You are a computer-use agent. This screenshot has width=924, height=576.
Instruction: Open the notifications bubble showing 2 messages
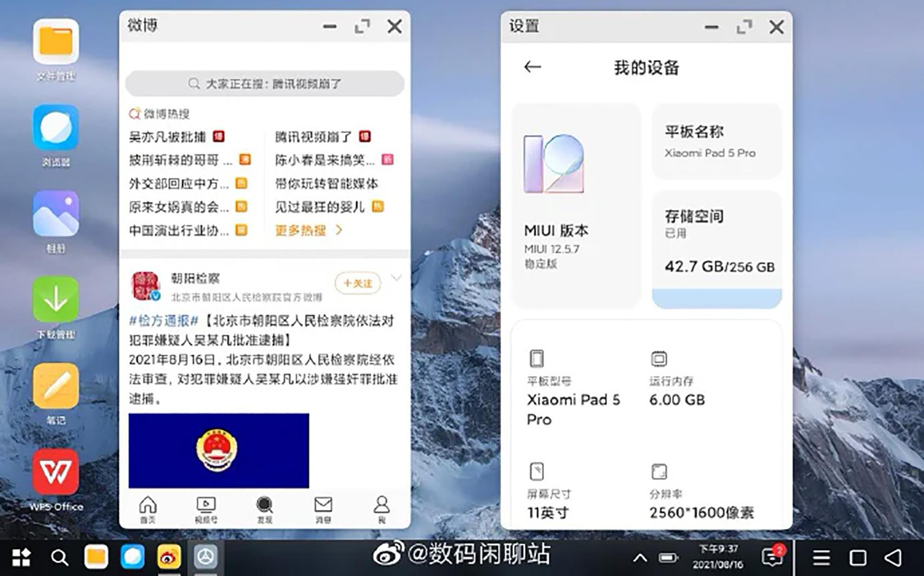771,556
